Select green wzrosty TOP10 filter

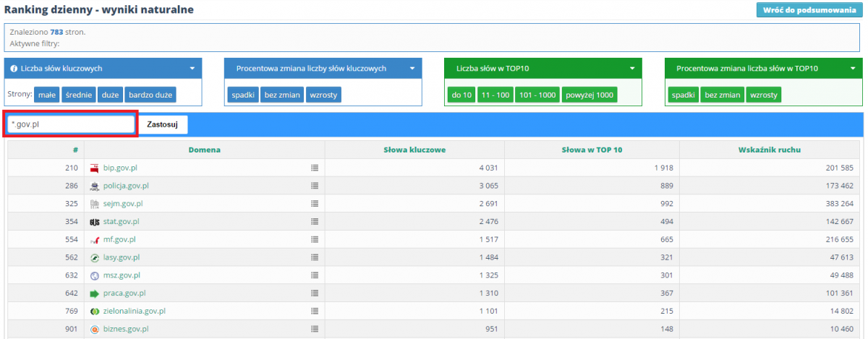(x=764, y=95)
